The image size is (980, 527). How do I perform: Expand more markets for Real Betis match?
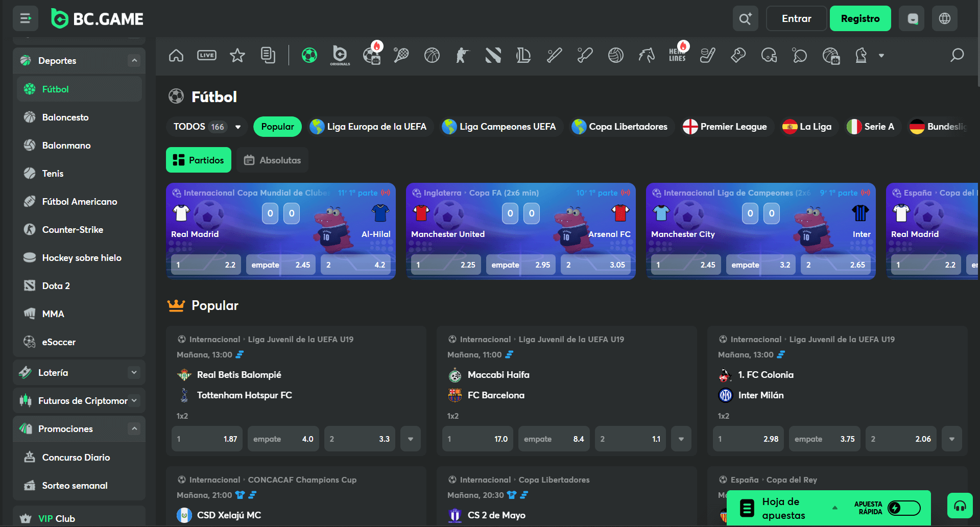pyautogui.click(x=411, y=439)
